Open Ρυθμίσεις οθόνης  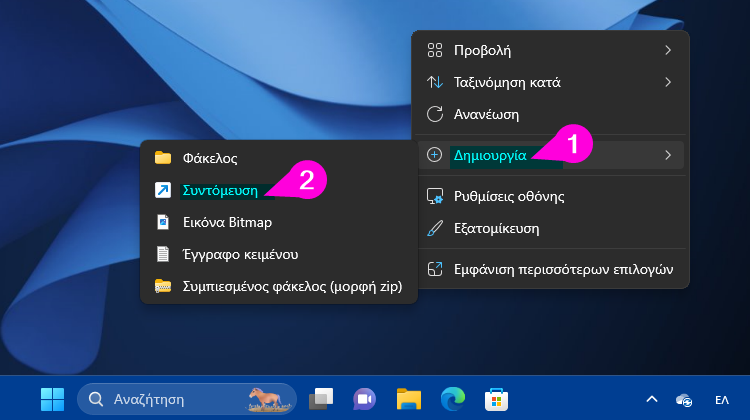click(x=550, y=196)
